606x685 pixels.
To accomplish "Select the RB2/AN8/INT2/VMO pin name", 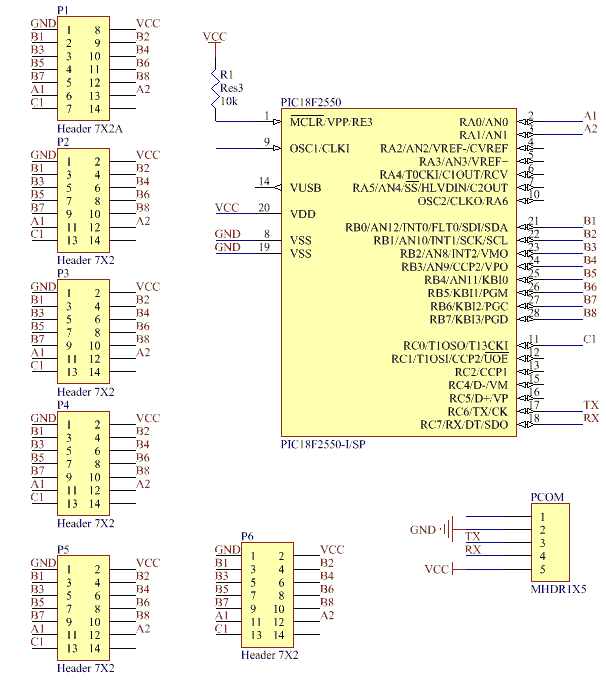I will click(x=454, y=254).
